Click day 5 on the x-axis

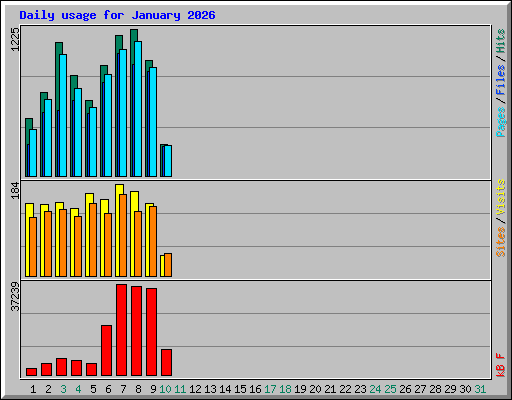pyautogui.click(x=93, y=389)
